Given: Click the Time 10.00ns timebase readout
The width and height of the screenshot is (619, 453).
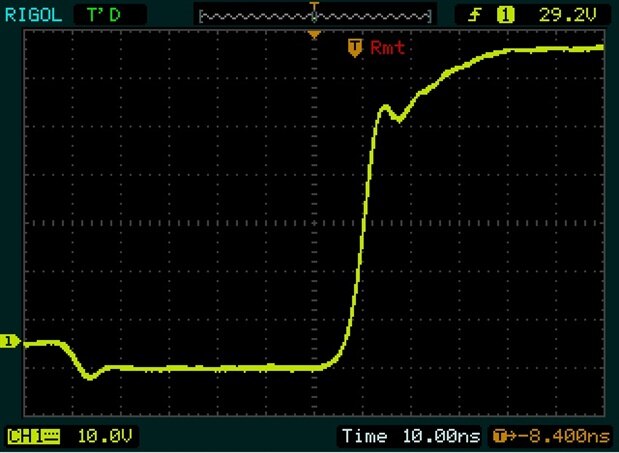Looking at the screenshot, I should [x=411, y=436].
